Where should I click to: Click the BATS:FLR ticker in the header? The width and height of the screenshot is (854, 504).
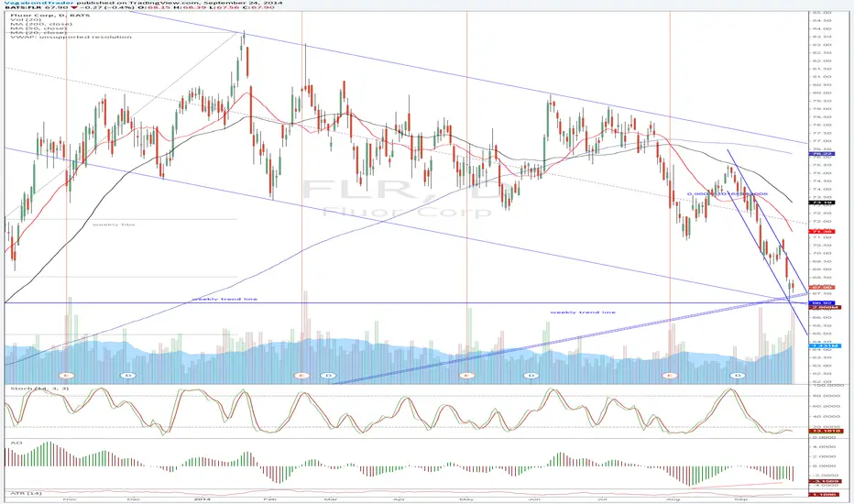click(x=23, y=7)
